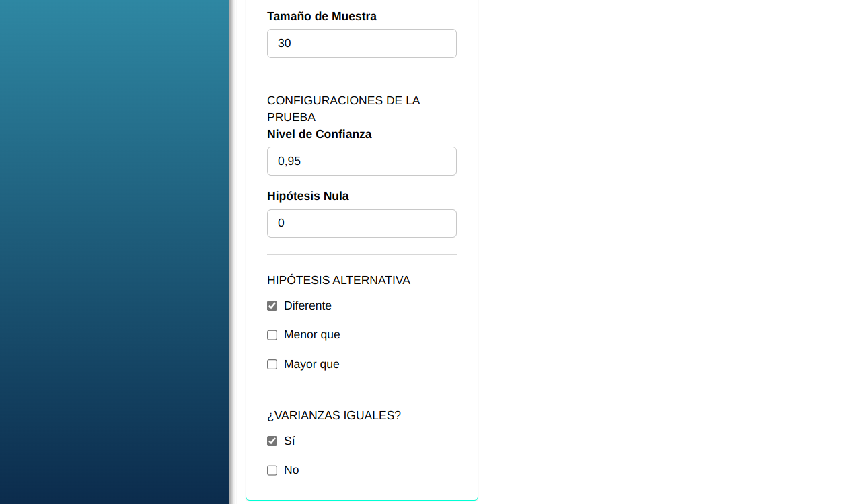The width and height of the screenshot is (845, 504).
Task: Click the 'Tamaño de Muestra' field label
Action: (322, 16)
